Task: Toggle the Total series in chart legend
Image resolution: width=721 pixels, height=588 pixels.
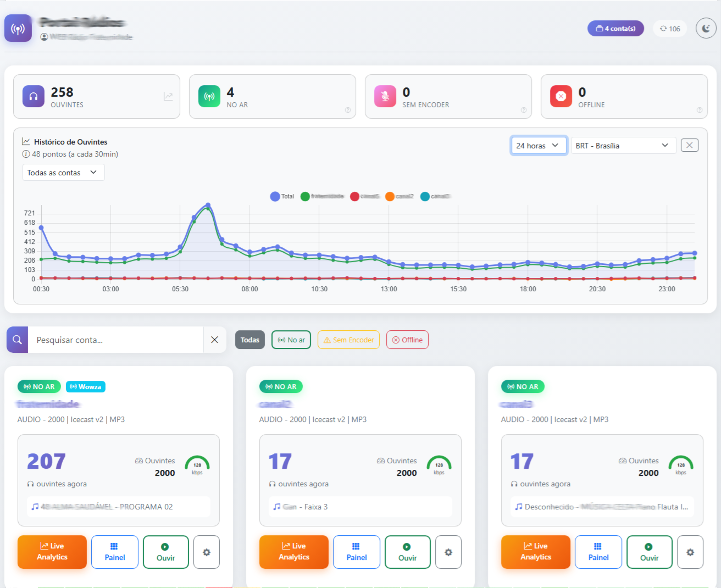Action: (x=282, y=196)
